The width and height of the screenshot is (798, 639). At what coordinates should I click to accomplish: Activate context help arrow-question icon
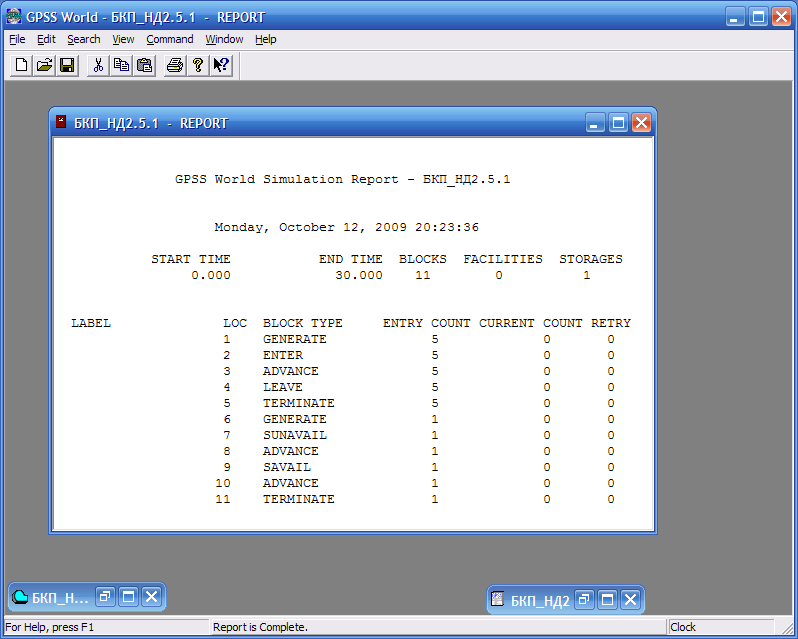pyautogui.click(x=221, y=66)
